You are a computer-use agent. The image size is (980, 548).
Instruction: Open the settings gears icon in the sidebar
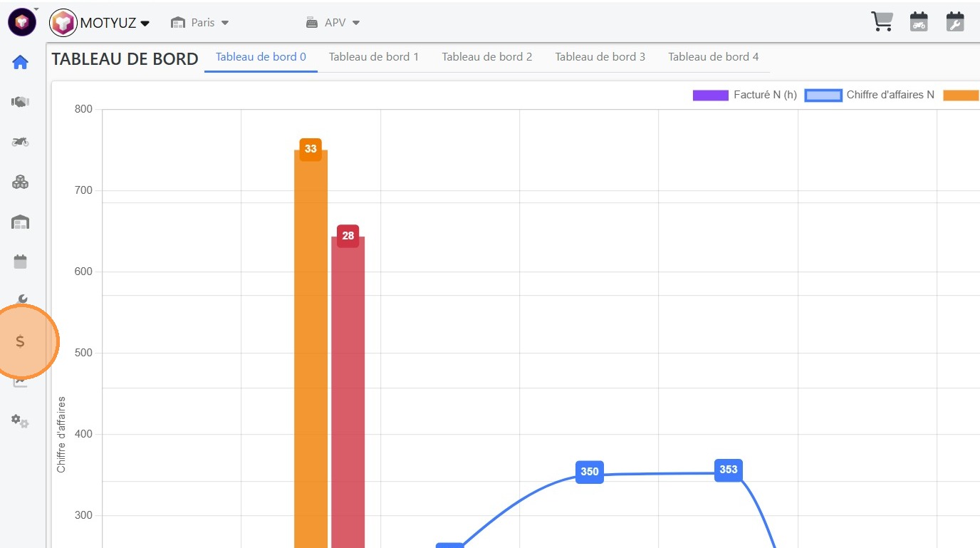pos(20,421)
